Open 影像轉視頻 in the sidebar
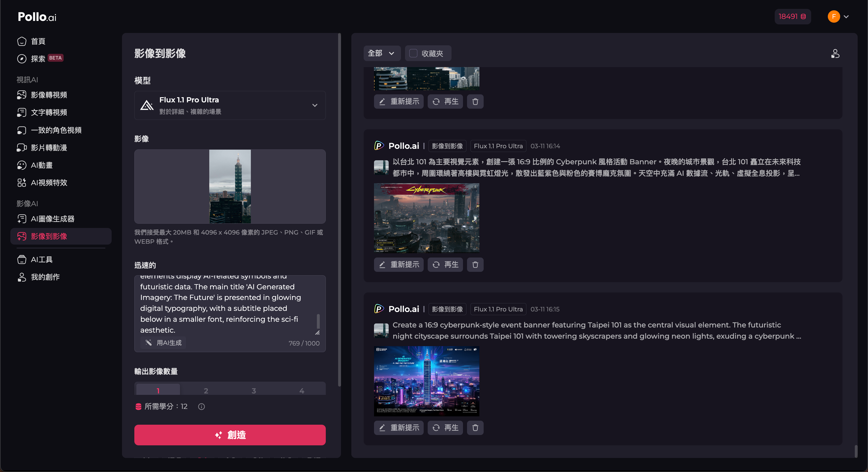Screen dimensions: 868x472 pyautogui.click(x=49, y=95)
